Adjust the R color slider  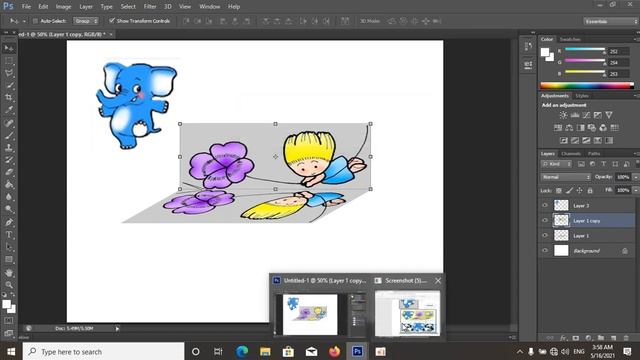point(584,51)
